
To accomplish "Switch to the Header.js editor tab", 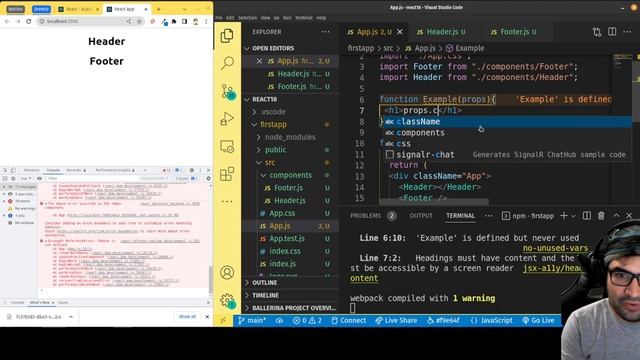I will pos(441,32).
